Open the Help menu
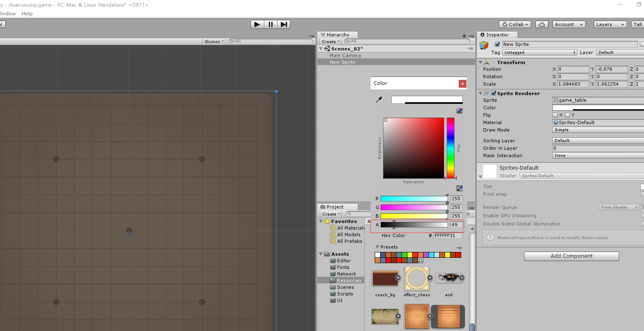Viewport: 644px width, 331px height. [27, 13]
